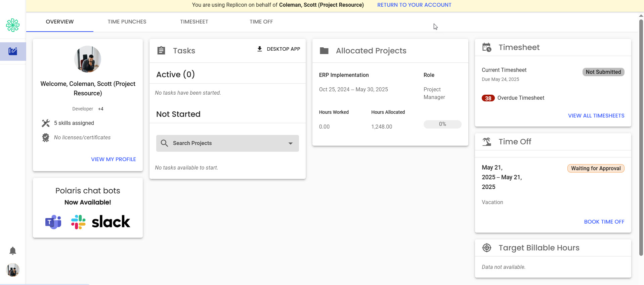Click the Microsoft Teams chat bot icon

pyautogui.click(x=53, y=222)
